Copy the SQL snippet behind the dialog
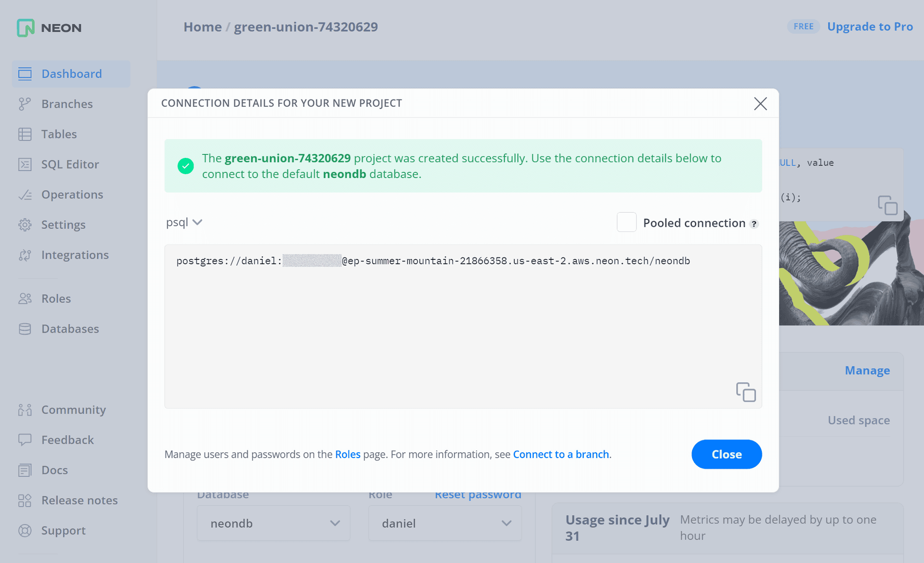The height and width of the screenshot is (563, 924). pyautogui.click(x=887, y=205)
